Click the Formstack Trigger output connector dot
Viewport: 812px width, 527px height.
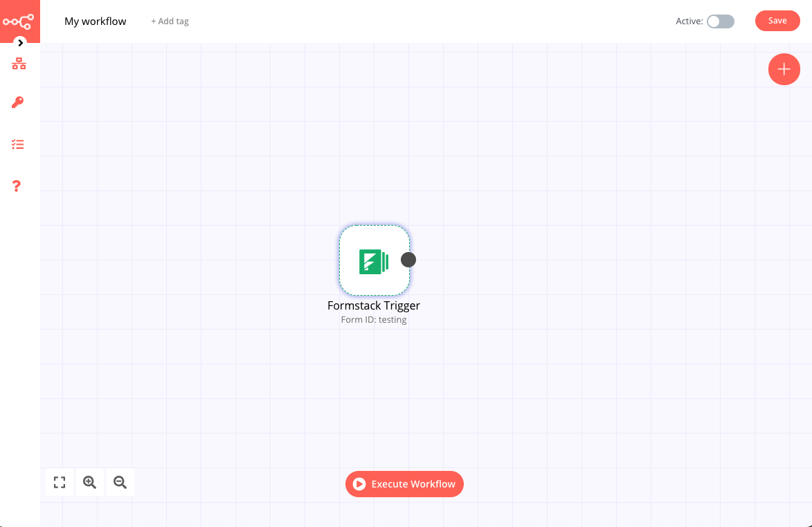[408, 259]
